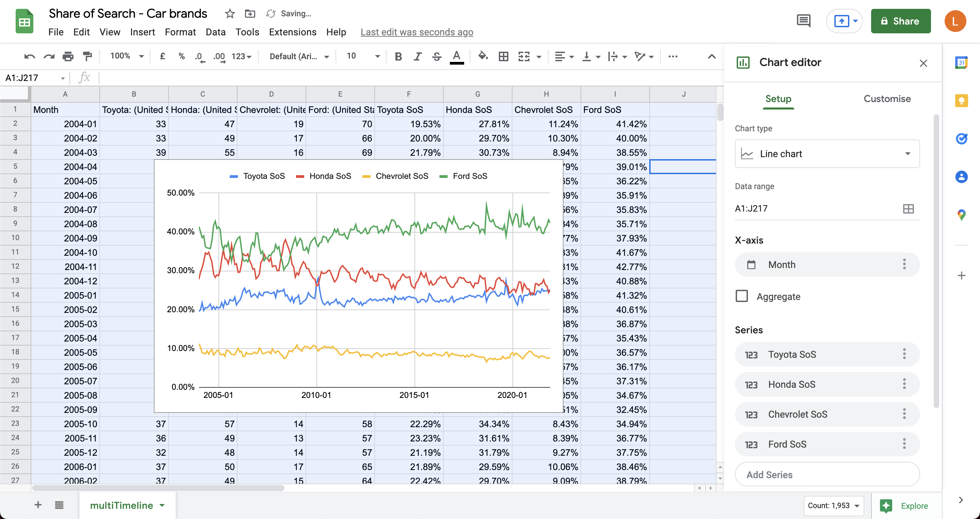The height and width of the screenshot is (519, 980).
Task: Click the Ford SoS series options icon
Action: pyautogui.click(x=905, y=444)
